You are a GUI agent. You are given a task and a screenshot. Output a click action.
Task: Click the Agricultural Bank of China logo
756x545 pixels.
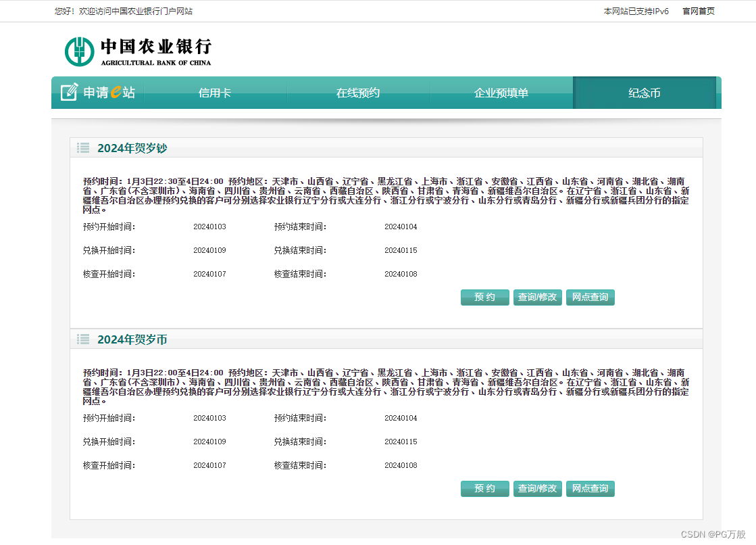(138, 51)
